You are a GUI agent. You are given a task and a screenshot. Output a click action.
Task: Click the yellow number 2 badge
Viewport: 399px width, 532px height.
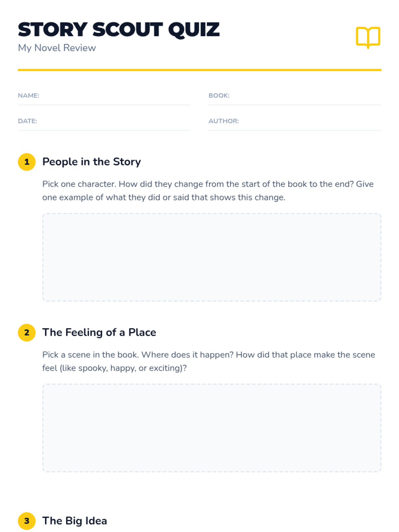(x=27, y=332)
